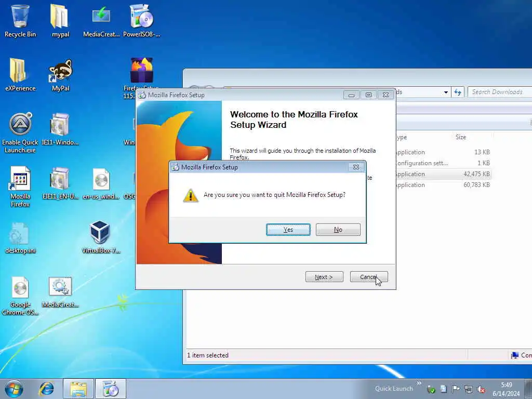Open the network tray icon
532x399 pixels.
pos(468,389)
